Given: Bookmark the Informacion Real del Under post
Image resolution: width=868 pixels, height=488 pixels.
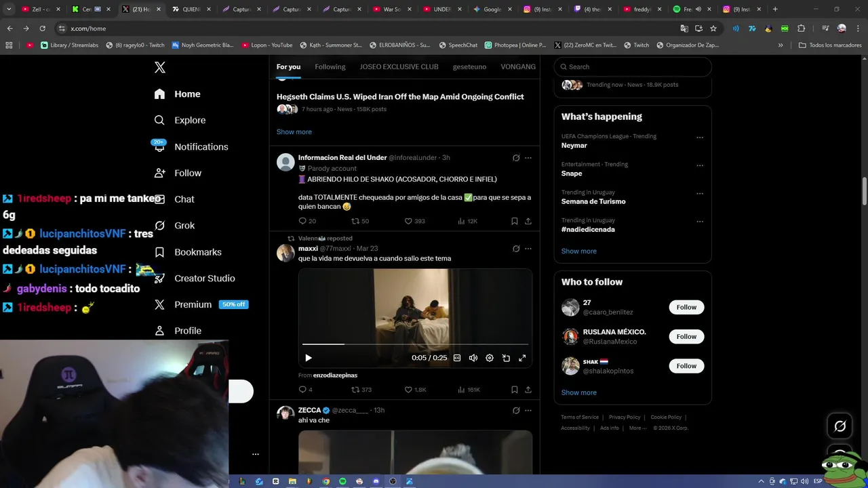Looking at the screenshot, I should (515, 221).
